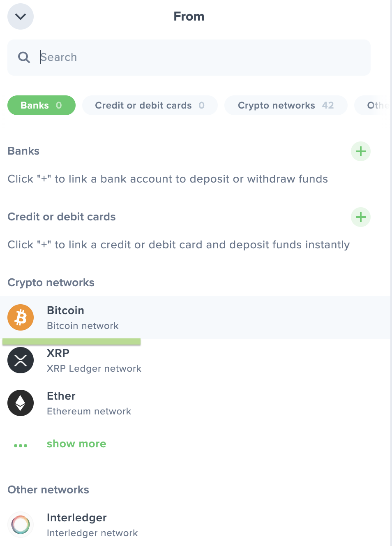
Task: Click the plus icon to link a bank
Action: tap(361, 151)
